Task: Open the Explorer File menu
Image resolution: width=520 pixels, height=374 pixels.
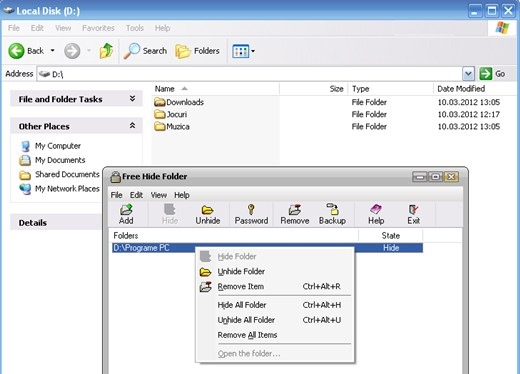Action: [x=14, y=28]
